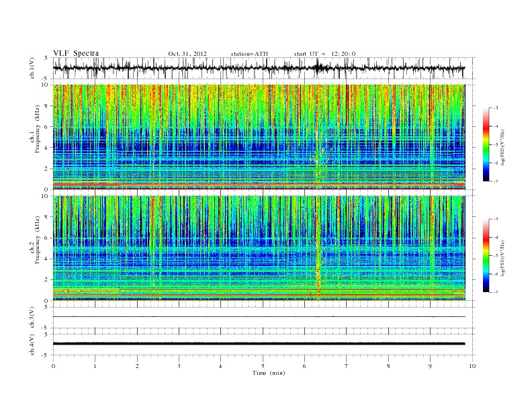Click the "station=ATH" header label
The height and width of the screenshot is (411, 532).
[x=249, y=54]
